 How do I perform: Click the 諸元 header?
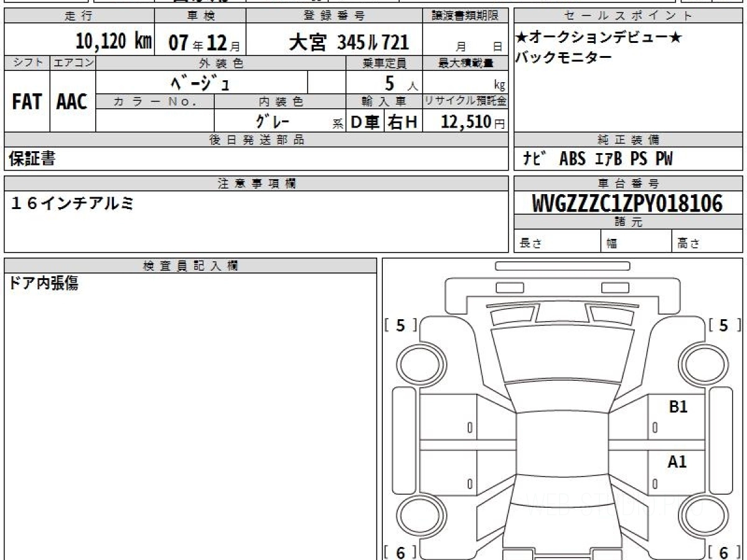pyautogui.click(x=628, y=222)
